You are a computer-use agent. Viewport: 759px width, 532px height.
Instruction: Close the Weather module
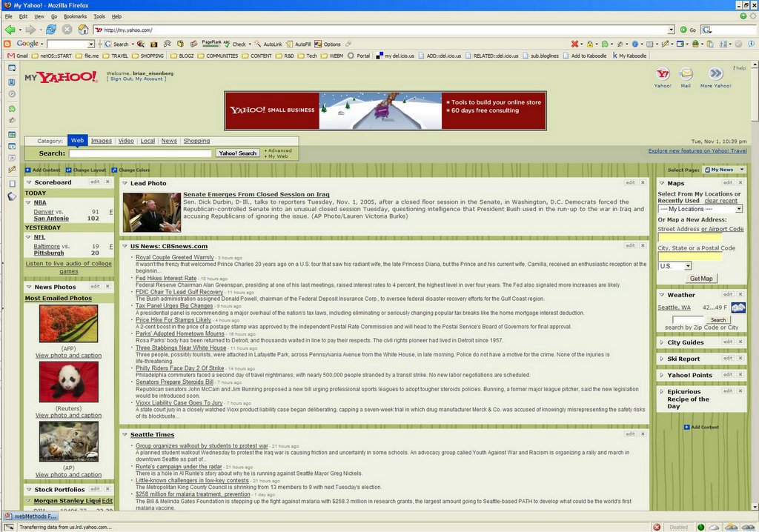[740, 294]
